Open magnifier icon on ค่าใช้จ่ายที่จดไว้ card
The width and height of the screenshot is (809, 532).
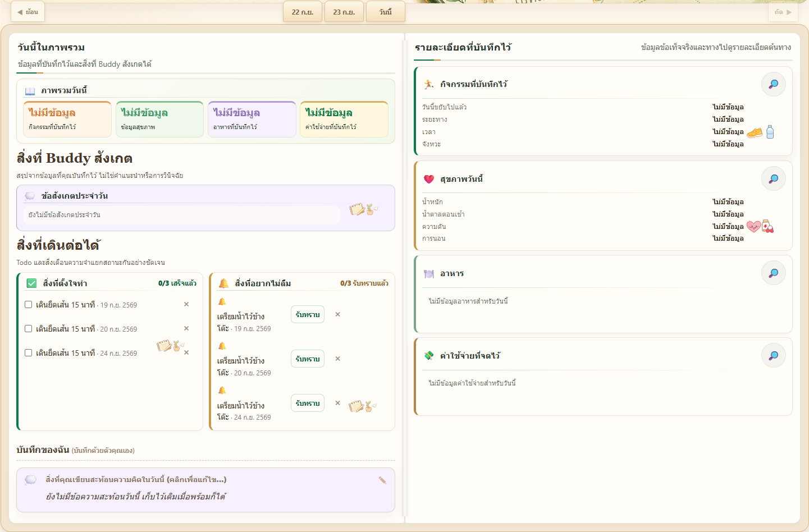(x=773, y=355)
